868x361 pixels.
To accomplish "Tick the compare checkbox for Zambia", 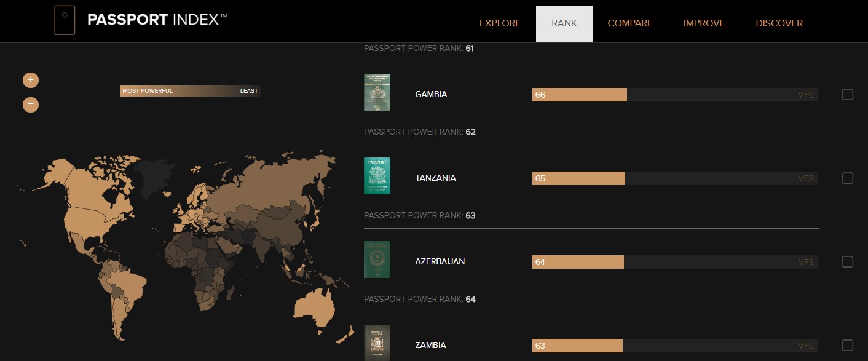I will click(x=848, y=345).
